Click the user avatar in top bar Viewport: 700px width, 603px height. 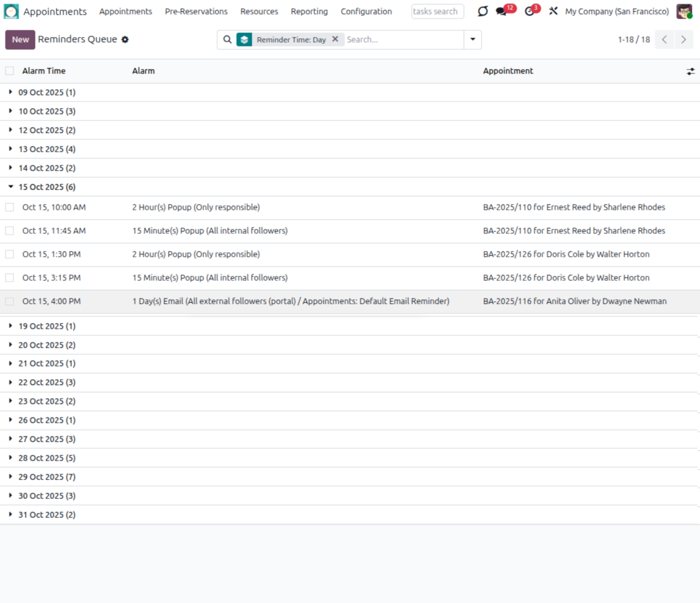(x=684, y=12)
